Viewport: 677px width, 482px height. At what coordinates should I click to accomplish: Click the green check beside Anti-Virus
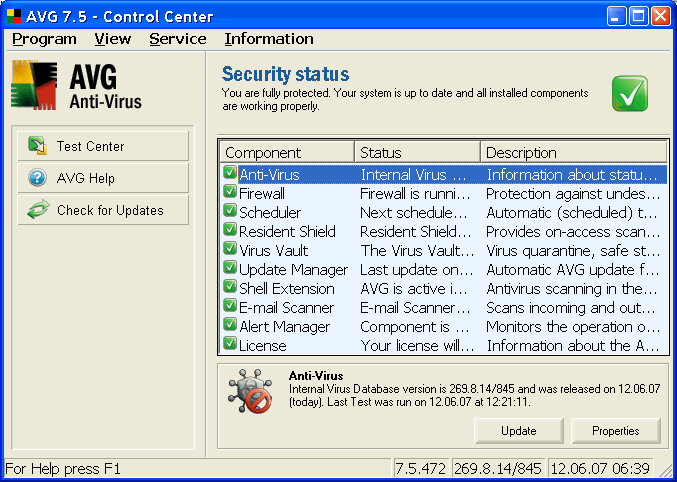tap(230, 173)
